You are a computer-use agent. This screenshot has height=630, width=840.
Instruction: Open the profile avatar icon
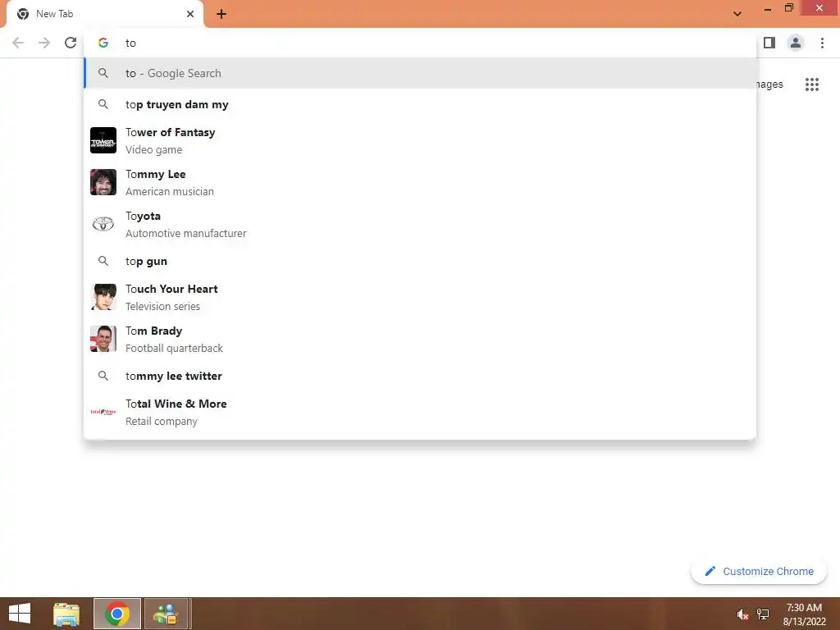click(796, 43)
